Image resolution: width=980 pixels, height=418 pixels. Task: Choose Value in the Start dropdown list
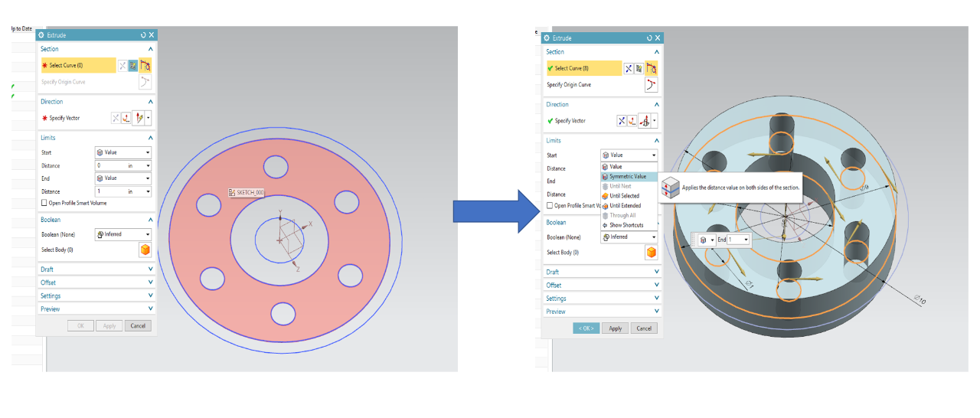pyautogui.click(x=629, y=166)
